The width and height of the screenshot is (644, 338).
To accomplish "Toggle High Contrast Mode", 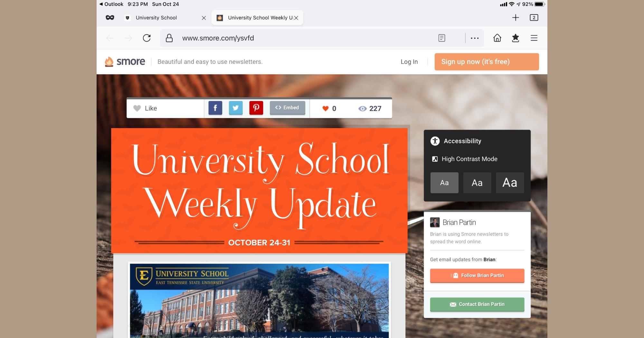I will click(x=469, y=159).
